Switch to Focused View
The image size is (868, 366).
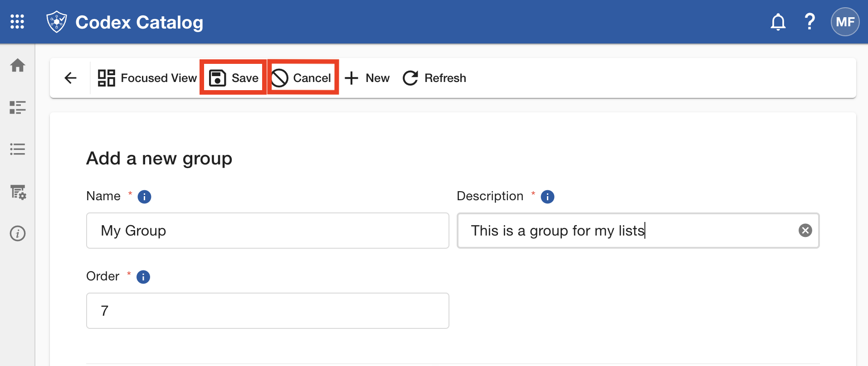(x=147, y=78)
